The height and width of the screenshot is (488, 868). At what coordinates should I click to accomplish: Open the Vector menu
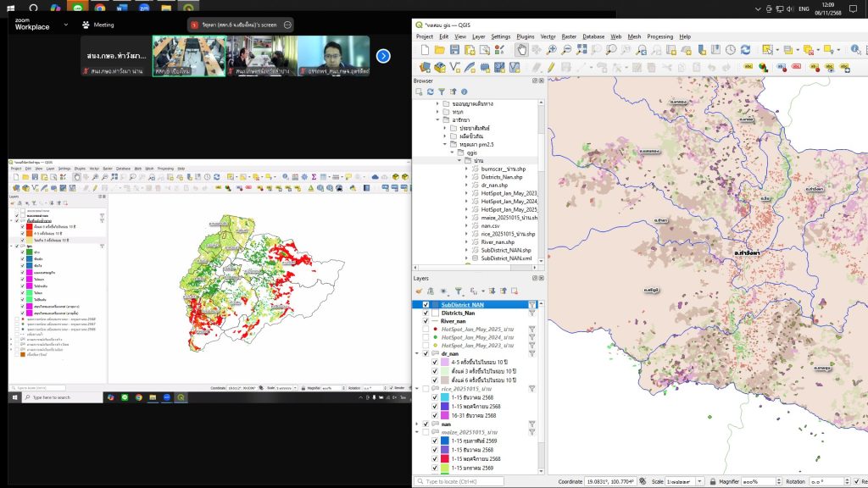coord(548,36)
